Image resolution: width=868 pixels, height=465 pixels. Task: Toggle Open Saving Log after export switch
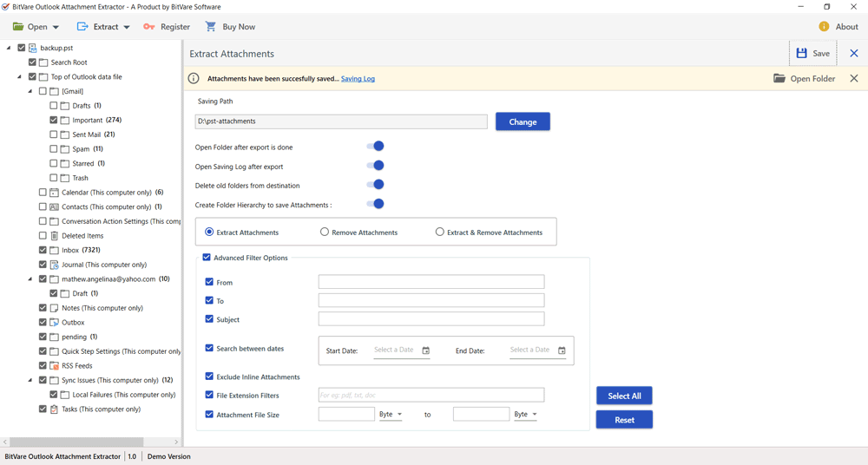[375, 166]
